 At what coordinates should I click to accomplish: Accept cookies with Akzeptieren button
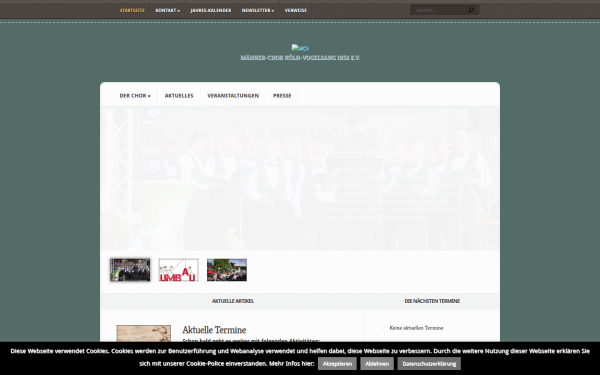(337, 364)
